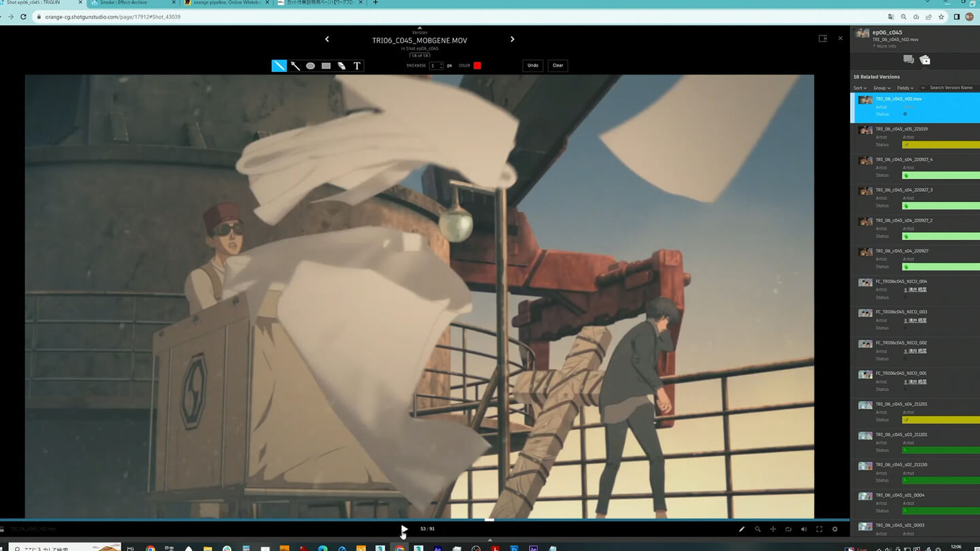Open the notes comments panel icon
Screen dimensions: 980x551
(909, 60)
